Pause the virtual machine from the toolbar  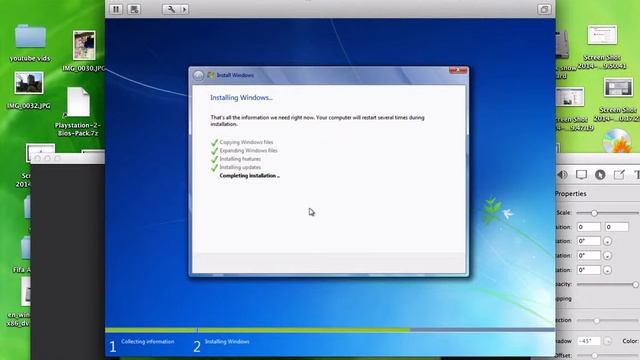[116, 9]
